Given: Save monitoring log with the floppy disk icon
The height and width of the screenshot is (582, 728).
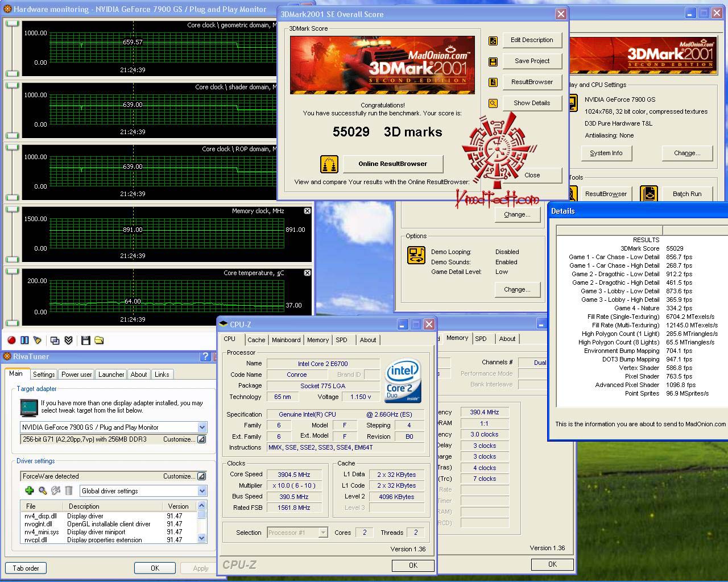Looking at the screenshot, I should tap(86, 340).
